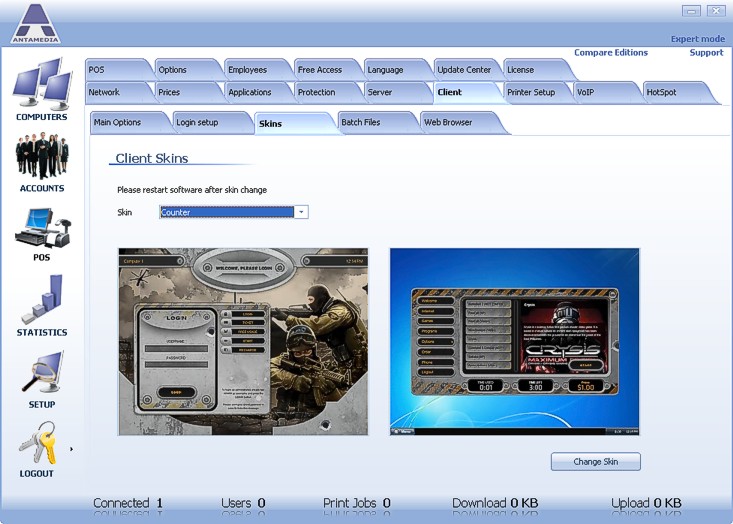Image resolution: width=733 pixels, height=524 pixels.
Task: Open the Setup magnifier icon
Action: (42, 373)
